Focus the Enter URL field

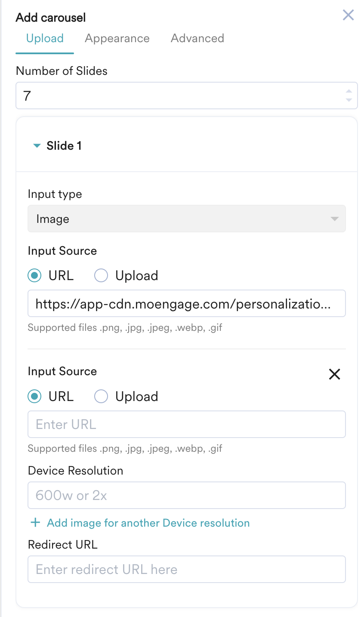click(x=187, y=424)
